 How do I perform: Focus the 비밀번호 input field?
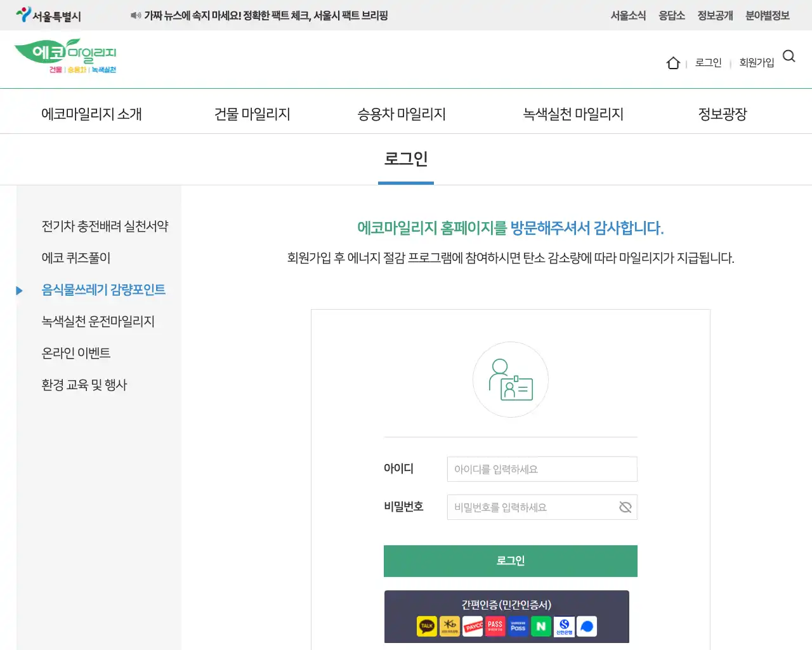pos(542,507)
